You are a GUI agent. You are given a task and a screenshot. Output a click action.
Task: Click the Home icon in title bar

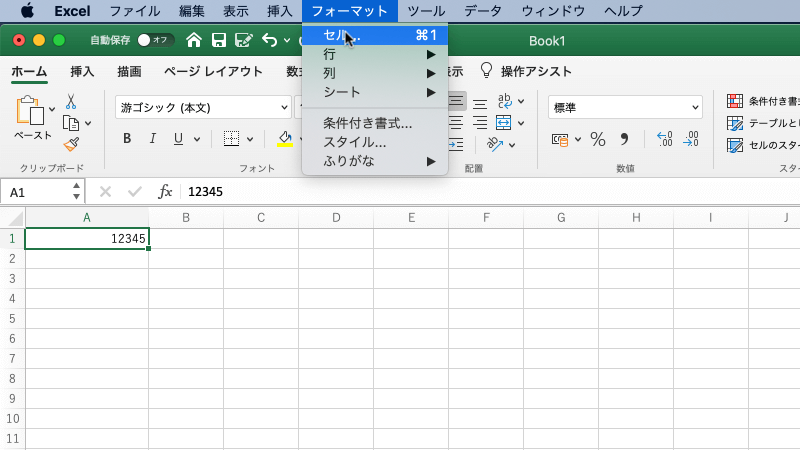193,40
